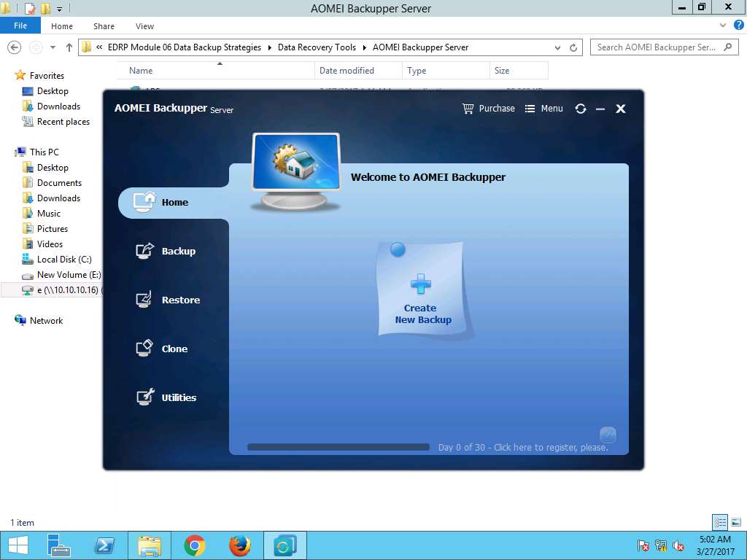This screenshot has width=747, height=560.
Task: Open Explorer Help question mark icon
Action: (738, 26)
